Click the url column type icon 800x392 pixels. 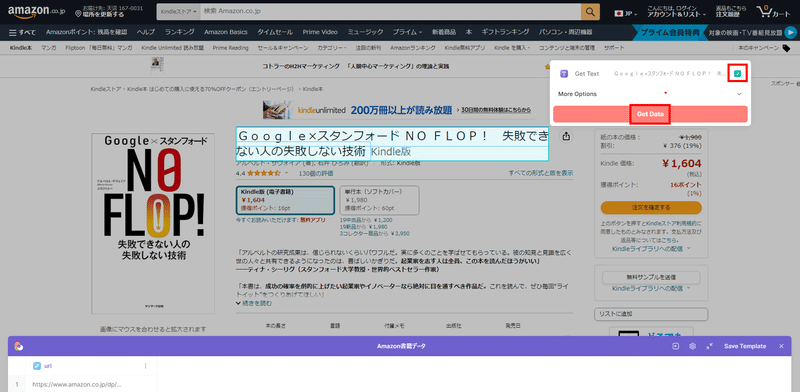tap(37, 366)
